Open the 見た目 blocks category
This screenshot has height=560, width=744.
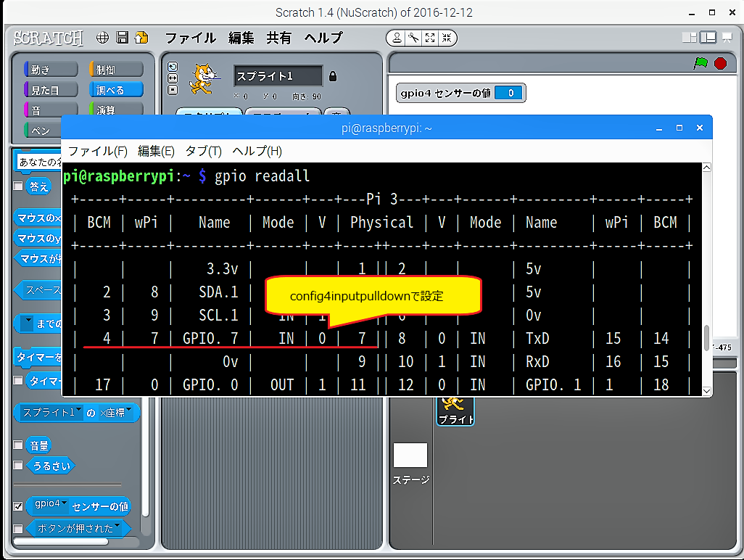pos(51,90)
